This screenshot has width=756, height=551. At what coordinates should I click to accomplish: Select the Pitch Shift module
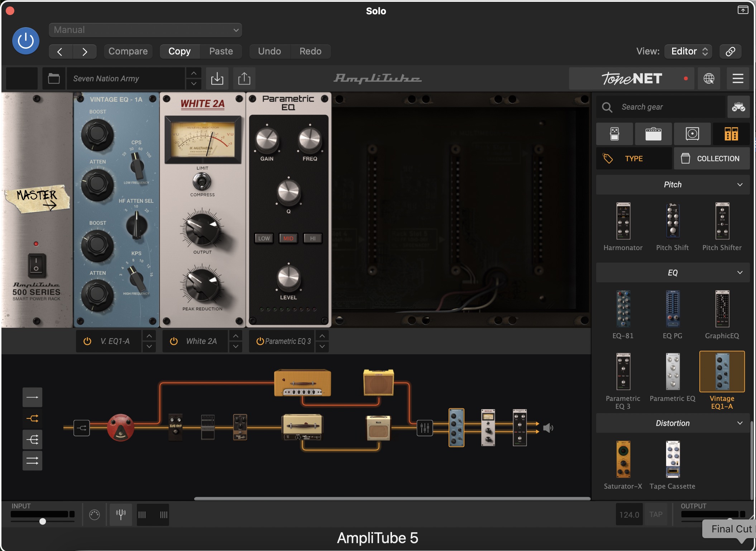point(673,226)
